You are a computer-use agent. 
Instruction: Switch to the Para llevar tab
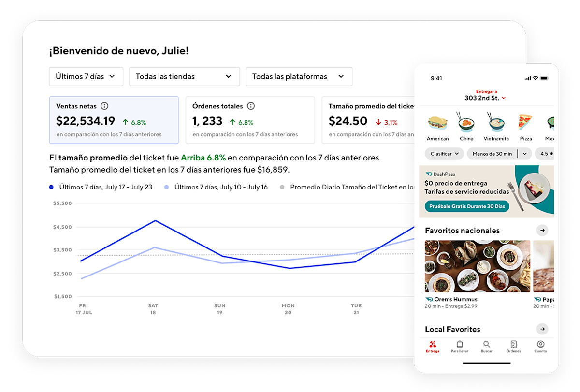click(460, 347)
